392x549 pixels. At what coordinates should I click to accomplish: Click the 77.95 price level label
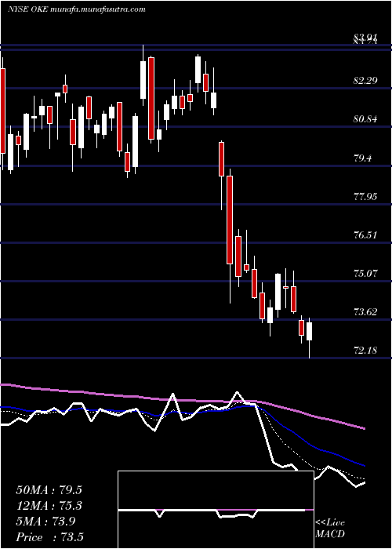coord(365,196)
